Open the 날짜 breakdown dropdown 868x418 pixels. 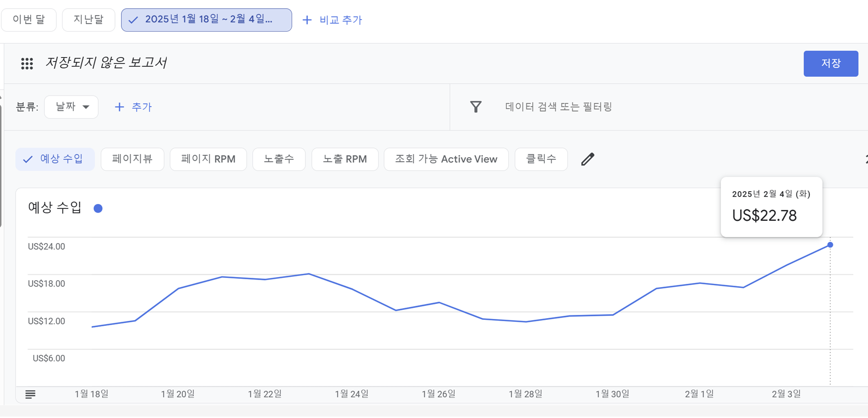click(x=71, y=107)
